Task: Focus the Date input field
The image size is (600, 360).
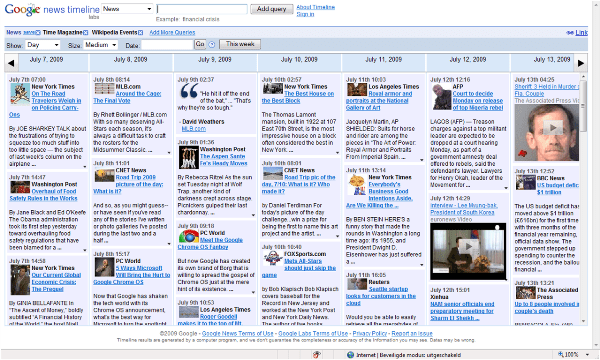Action: click(x=167, y=45)
